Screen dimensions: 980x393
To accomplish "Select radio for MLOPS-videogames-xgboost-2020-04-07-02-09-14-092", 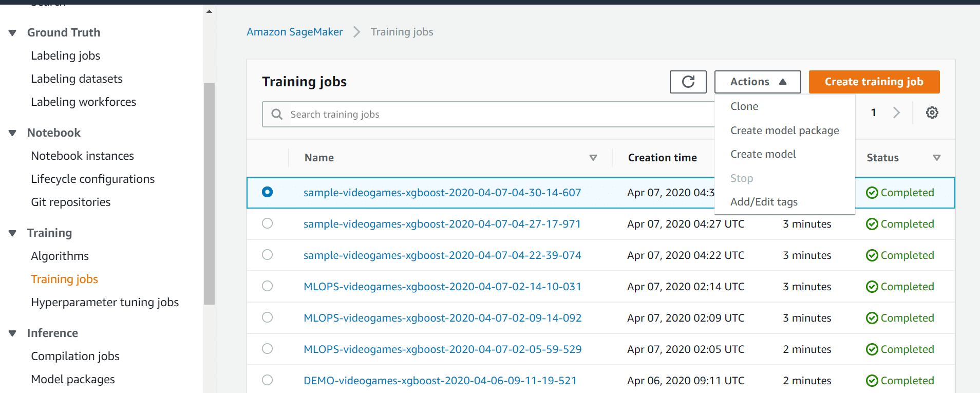I will tap(267, 317).
